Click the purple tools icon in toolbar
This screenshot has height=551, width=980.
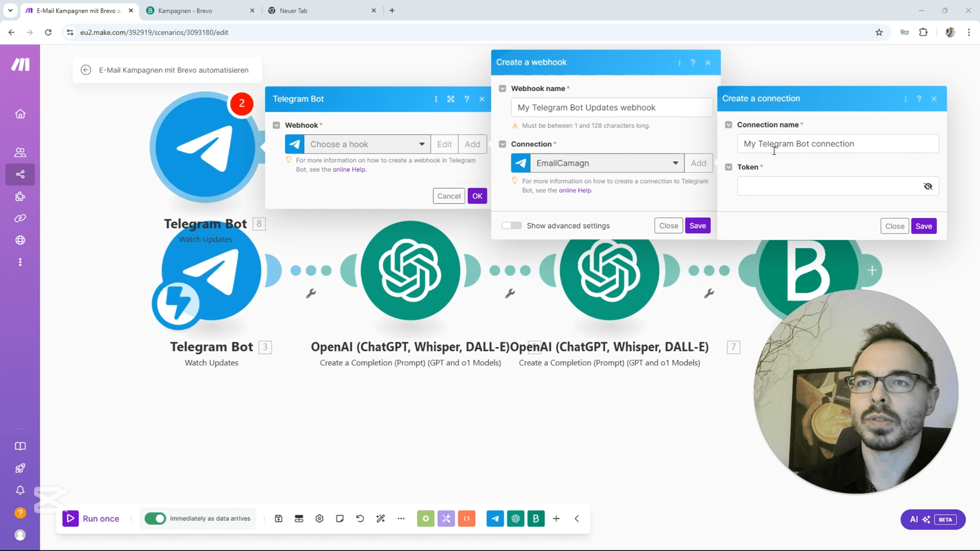446,519
